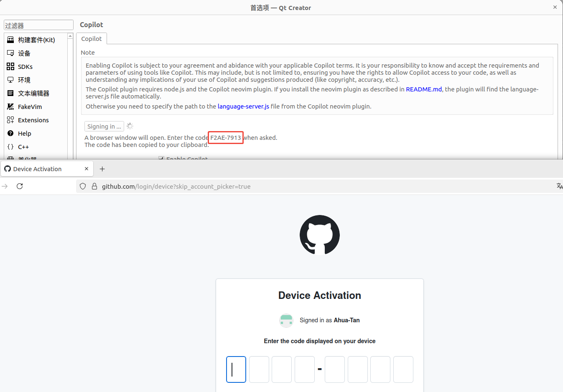Viewport: 563px width, 392px height.
Task: View site padlock security information
Action: pos(94,186)
